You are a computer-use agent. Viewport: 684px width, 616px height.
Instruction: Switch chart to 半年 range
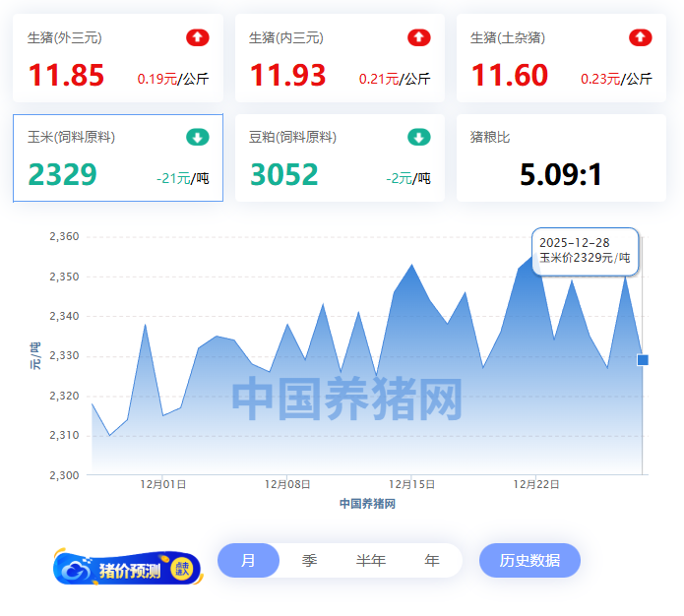pos(370,560)
